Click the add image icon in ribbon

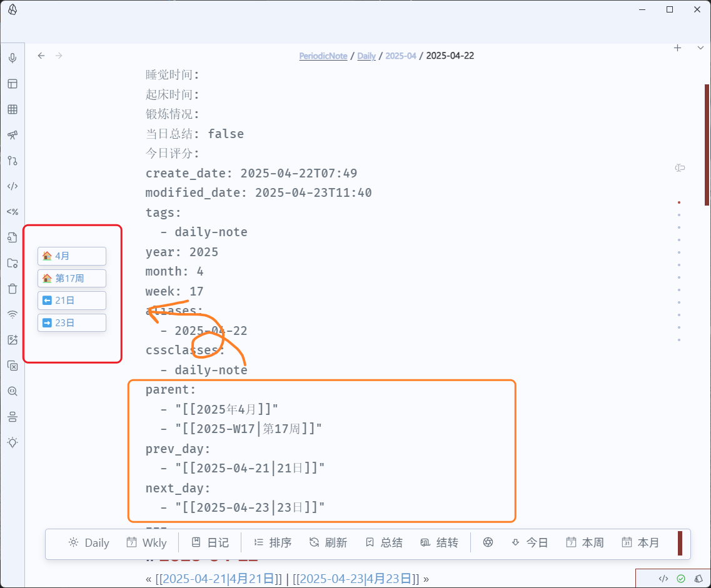pyautogui.click(x=13, y=340)
